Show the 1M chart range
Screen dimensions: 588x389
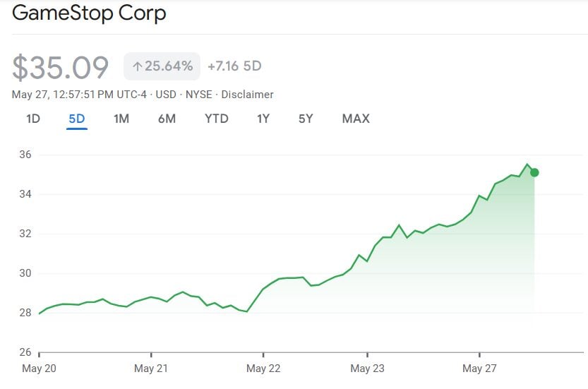pos(121,119)
